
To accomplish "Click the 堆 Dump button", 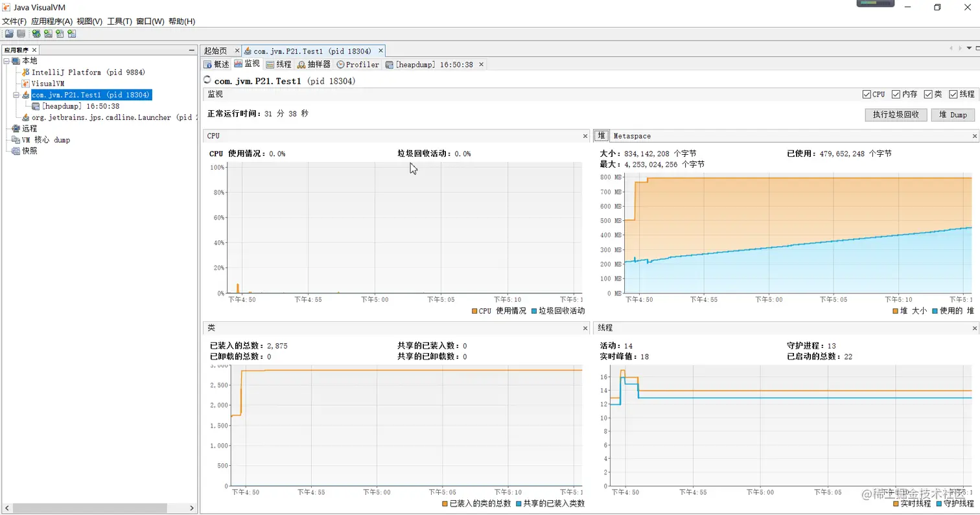I will pyautogui.click(x=953, y=115).
